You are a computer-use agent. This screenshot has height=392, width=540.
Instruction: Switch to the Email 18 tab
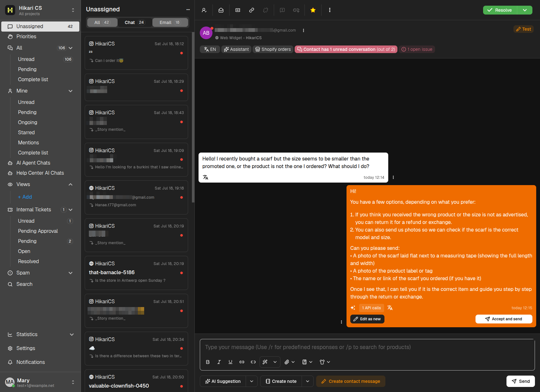click(170, 22)
